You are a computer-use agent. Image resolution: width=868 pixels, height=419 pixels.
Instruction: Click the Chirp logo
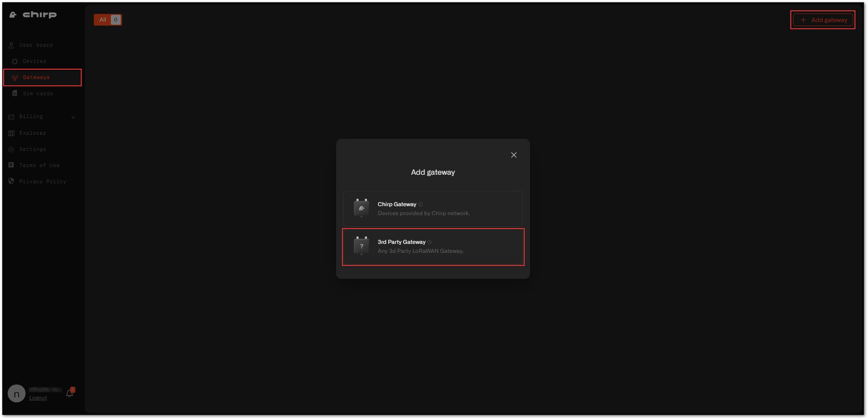click(33, 15)
